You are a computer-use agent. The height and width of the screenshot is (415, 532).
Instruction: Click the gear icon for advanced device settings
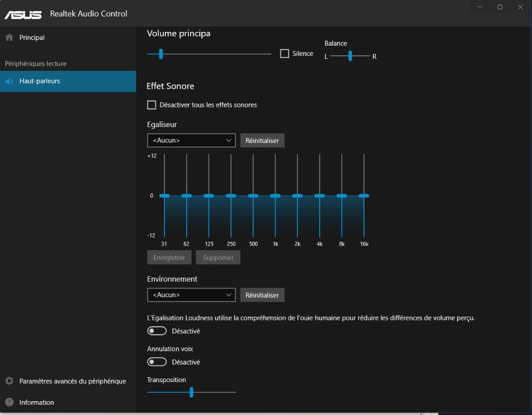tap(9, 381)
